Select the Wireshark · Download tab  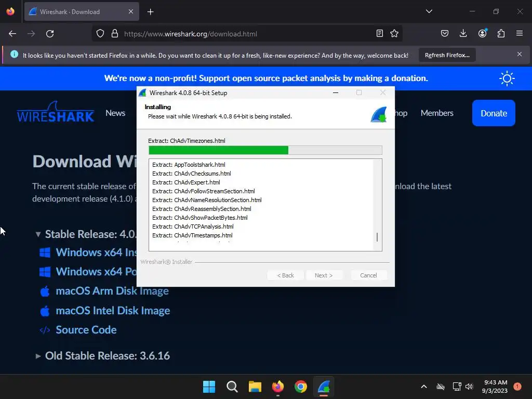coord(82,11)
